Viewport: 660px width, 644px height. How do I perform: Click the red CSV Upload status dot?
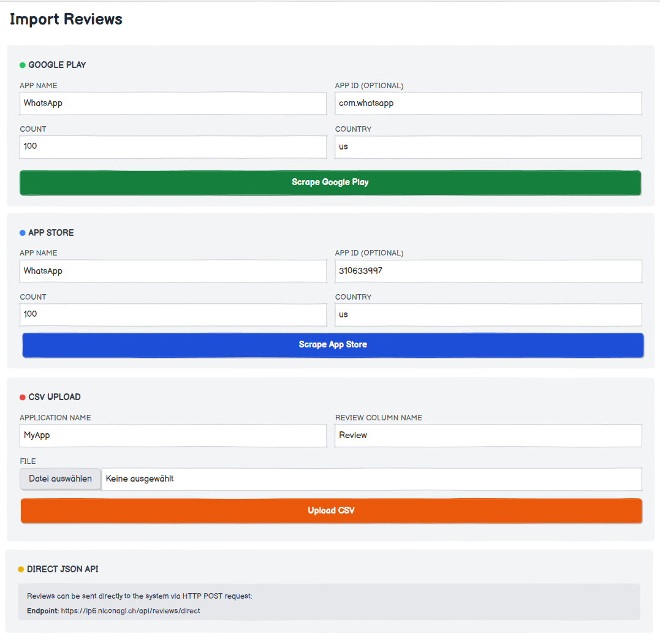[23, 397]
